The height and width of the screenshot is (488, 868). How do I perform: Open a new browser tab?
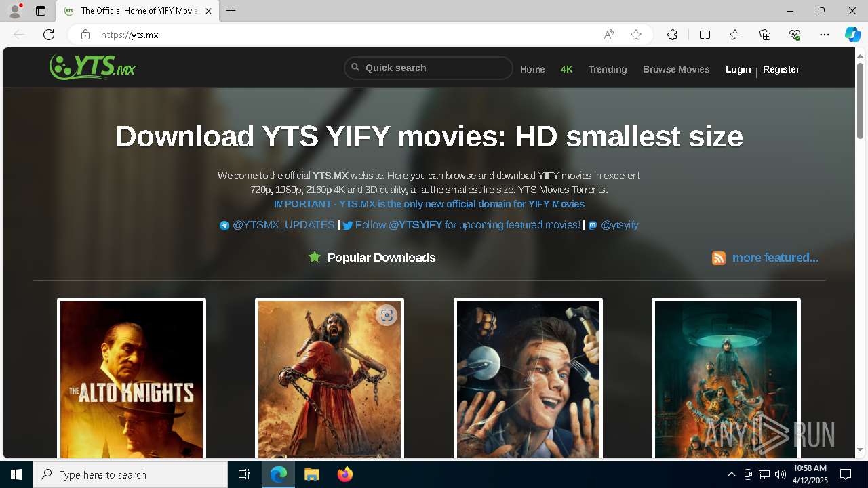(231, 11)
